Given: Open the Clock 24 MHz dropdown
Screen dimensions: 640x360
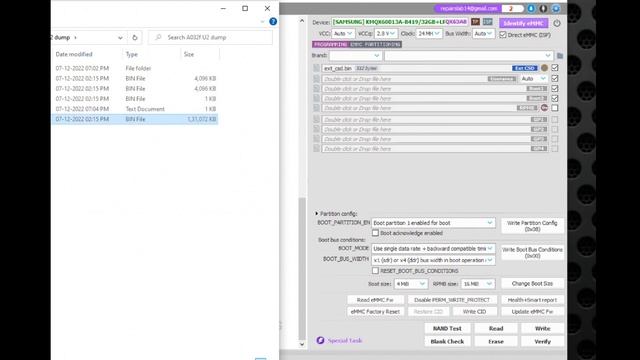Looking at the screenshot, I should [429, 33].
